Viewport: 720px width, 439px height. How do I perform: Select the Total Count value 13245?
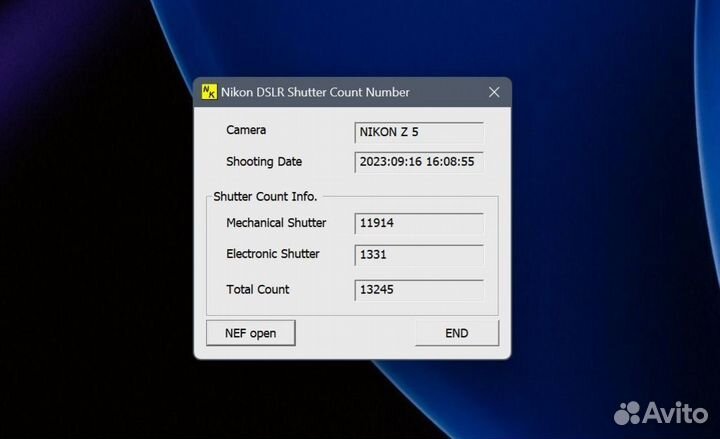419,290
